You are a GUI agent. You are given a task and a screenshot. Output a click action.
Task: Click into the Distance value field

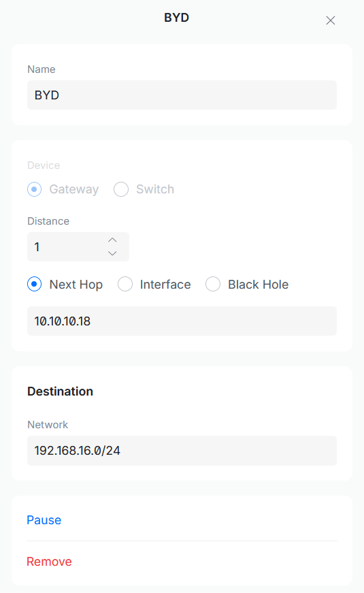click(67, 246)
